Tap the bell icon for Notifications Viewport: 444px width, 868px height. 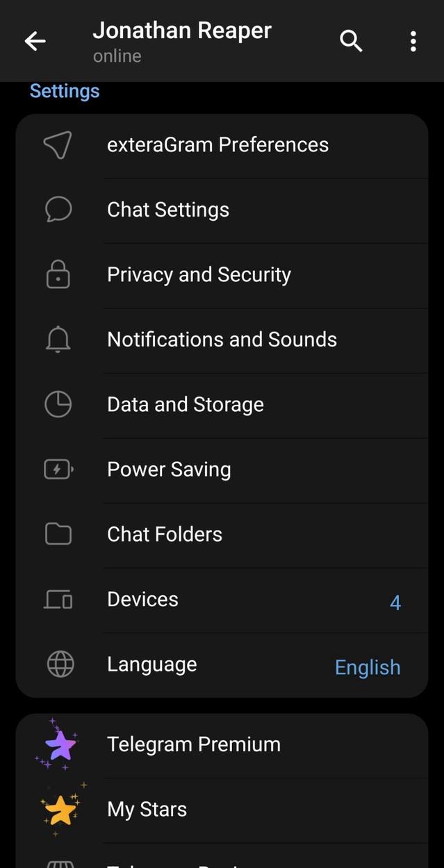click(x=58, y=339)
